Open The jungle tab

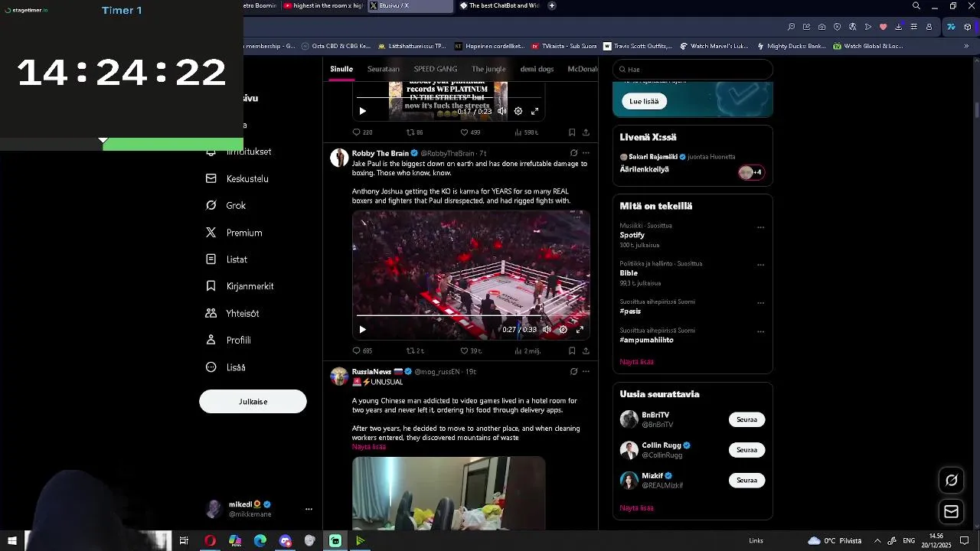point(488,69)
